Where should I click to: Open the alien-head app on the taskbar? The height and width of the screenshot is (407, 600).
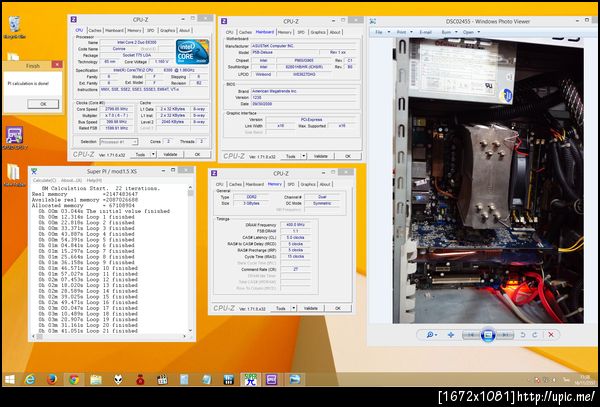click(x=118, y=379)
